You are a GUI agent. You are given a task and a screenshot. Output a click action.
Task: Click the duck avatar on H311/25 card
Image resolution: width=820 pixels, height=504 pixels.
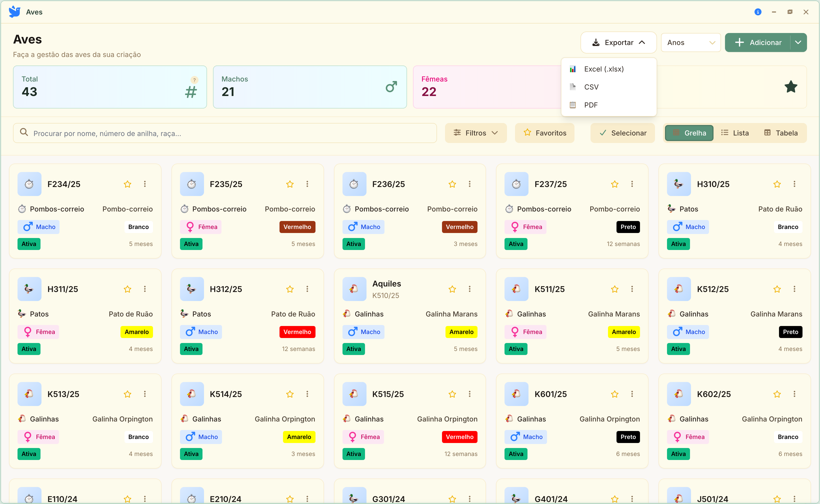(29, 289)
